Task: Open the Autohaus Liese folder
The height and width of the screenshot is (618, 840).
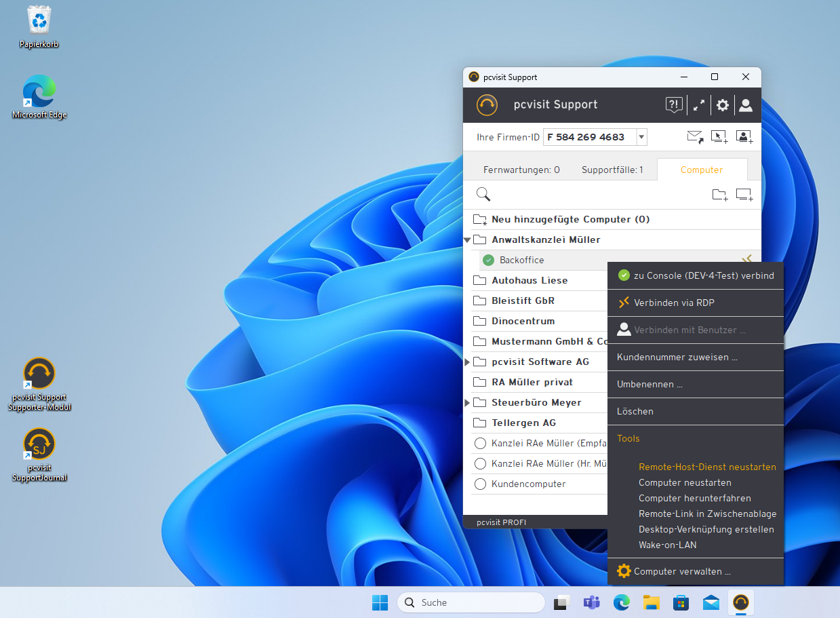Action: pos(529,280)
